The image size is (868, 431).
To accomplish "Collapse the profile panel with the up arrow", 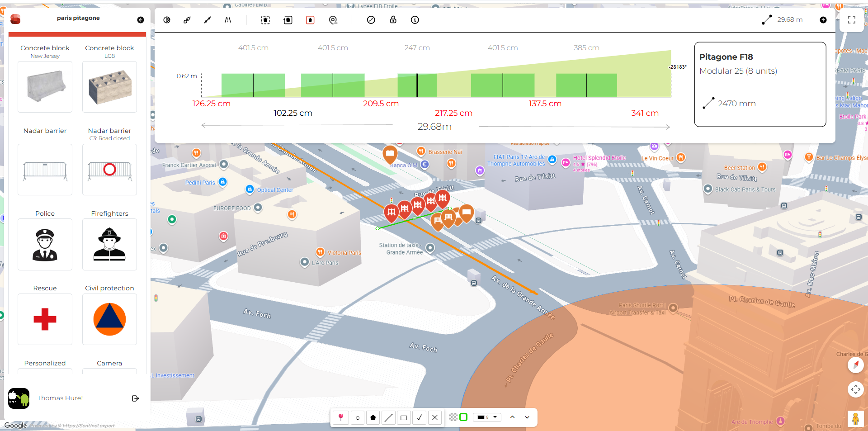I will 823,20.
